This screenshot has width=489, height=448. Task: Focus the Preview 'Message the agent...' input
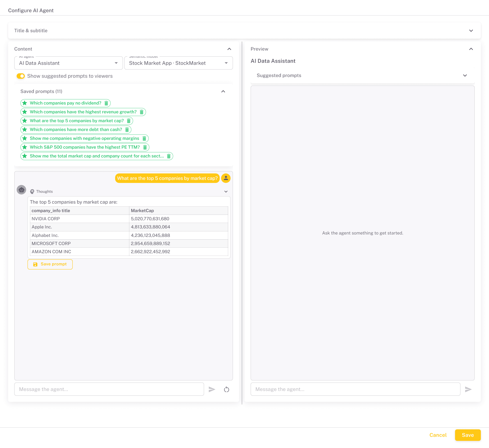point(355,389)
